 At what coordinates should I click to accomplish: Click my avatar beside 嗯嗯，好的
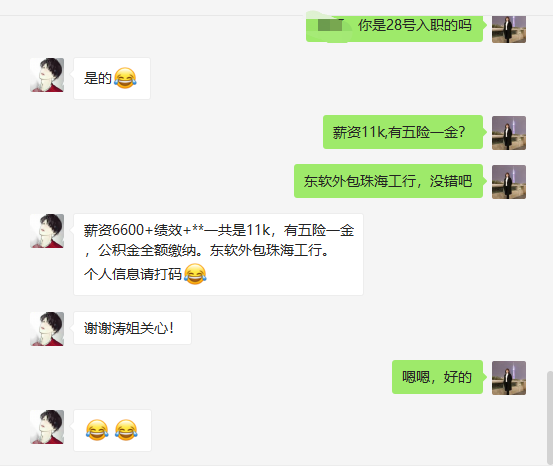pos(509,378)
